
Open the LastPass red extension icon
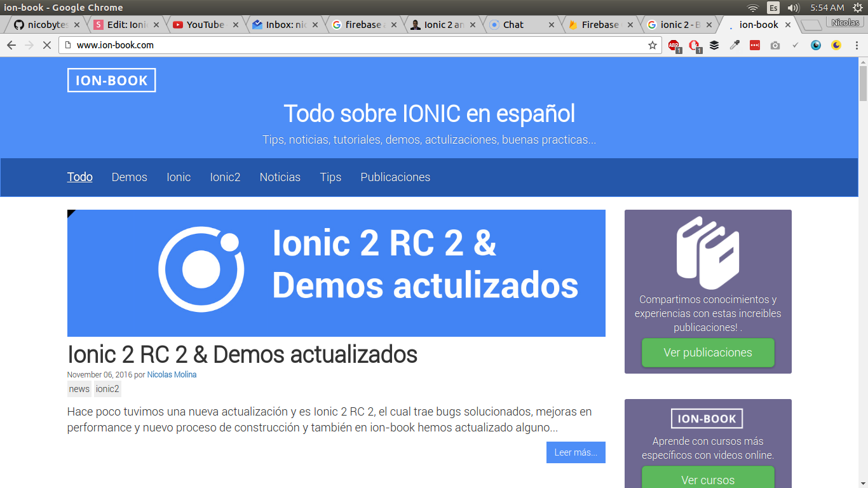(x=755, y=45)
